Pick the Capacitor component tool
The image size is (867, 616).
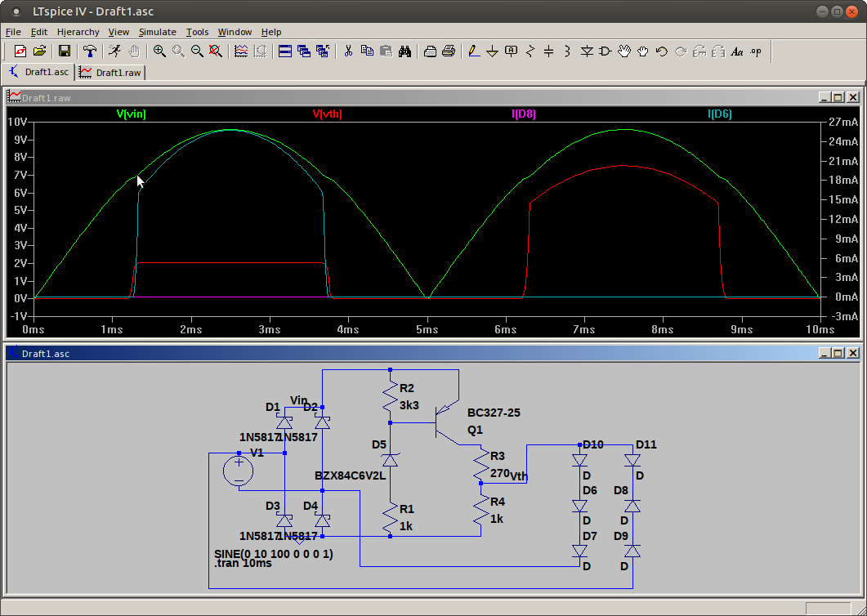coord(548,51)
